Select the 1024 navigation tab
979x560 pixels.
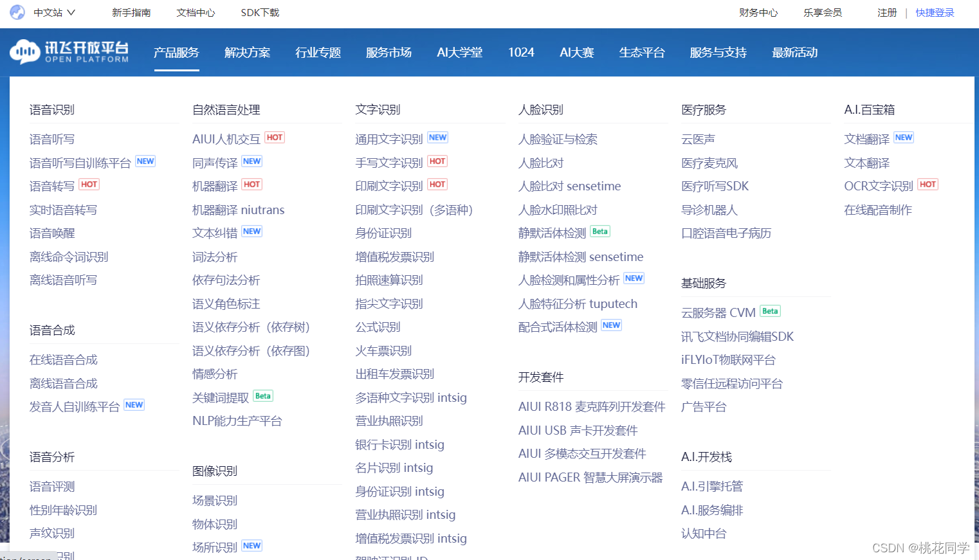tap(521, 53)
